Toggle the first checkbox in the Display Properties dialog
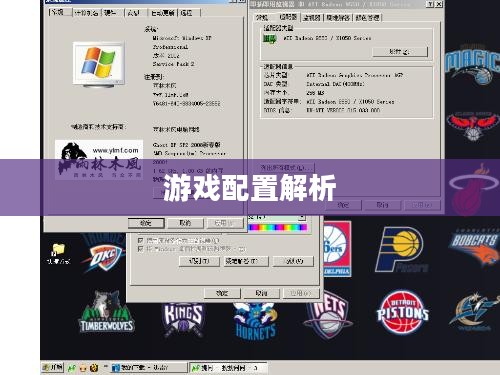500x375 pixels. pyautogui.click(x=141, y=240)
